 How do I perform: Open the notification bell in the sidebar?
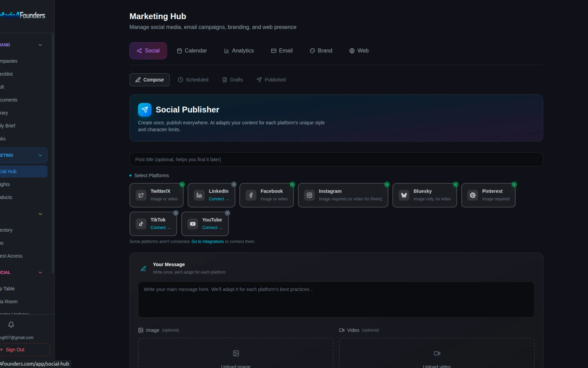(x=11, y=324)
